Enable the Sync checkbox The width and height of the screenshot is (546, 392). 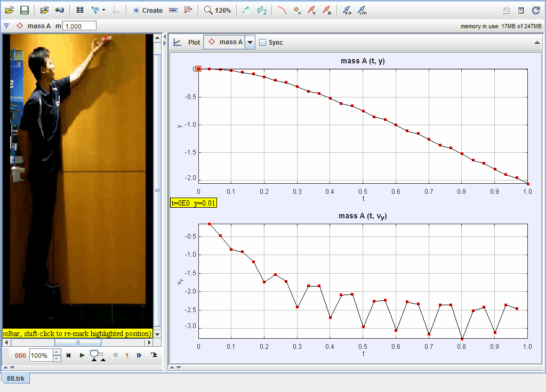click(262, 42)
